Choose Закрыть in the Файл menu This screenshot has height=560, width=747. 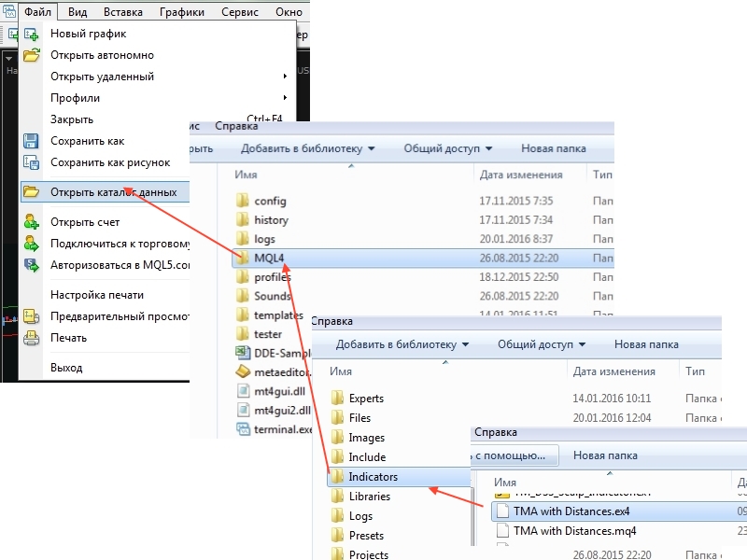(72, 119)
